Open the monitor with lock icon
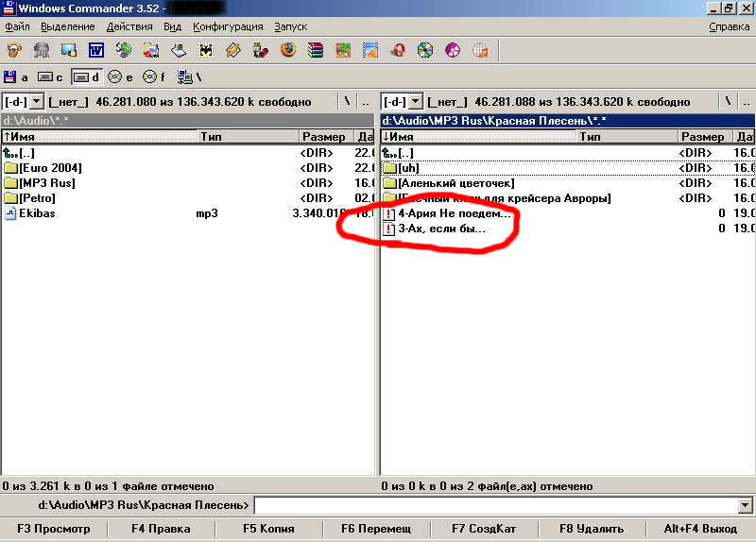The height and width of the screenshot is (542, 756). [69, 50]
